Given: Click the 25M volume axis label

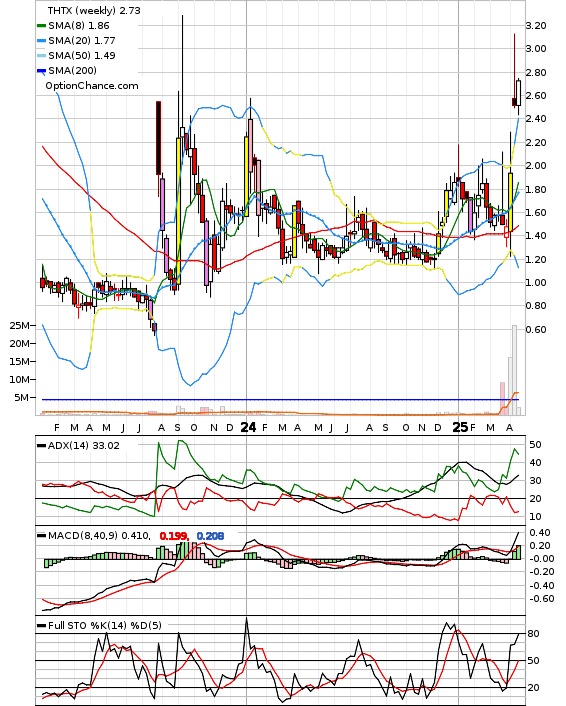Looking at the screenshot, I should click(x=20, y=326).
